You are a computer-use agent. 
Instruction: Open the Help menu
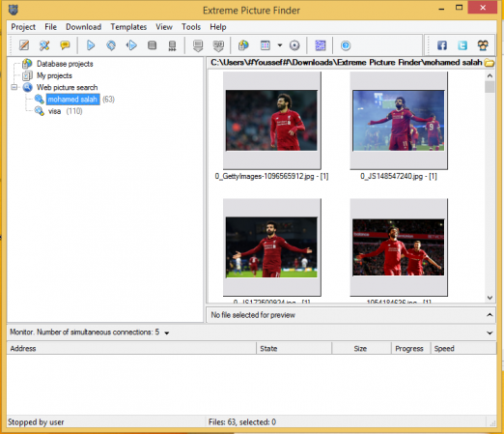point(218,27)
